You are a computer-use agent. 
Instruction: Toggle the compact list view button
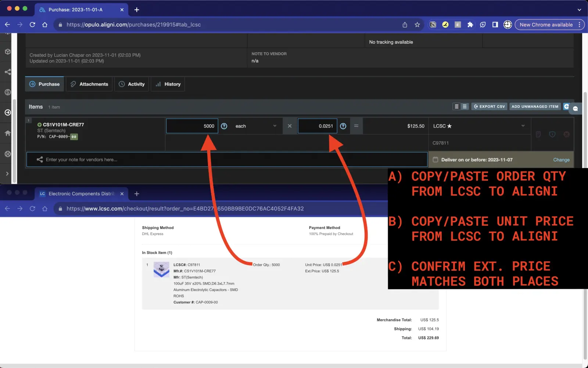pos(456,107)
